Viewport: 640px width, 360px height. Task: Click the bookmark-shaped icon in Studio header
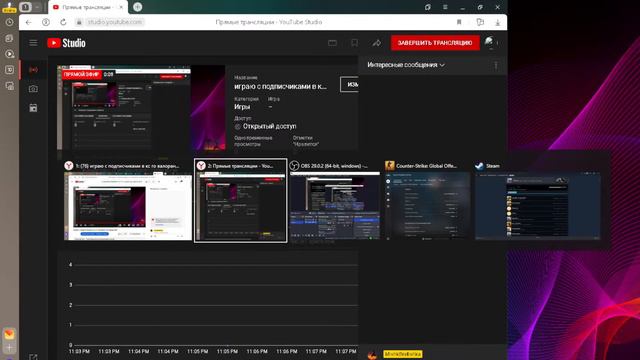tap(354, 43)
